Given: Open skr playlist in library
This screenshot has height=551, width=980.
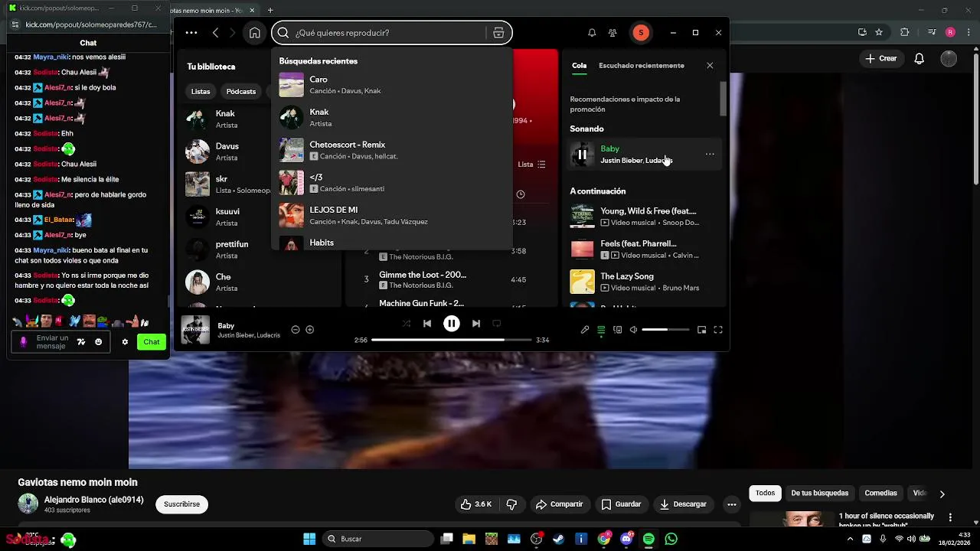Looking at the screenshot, I should 226,184.
